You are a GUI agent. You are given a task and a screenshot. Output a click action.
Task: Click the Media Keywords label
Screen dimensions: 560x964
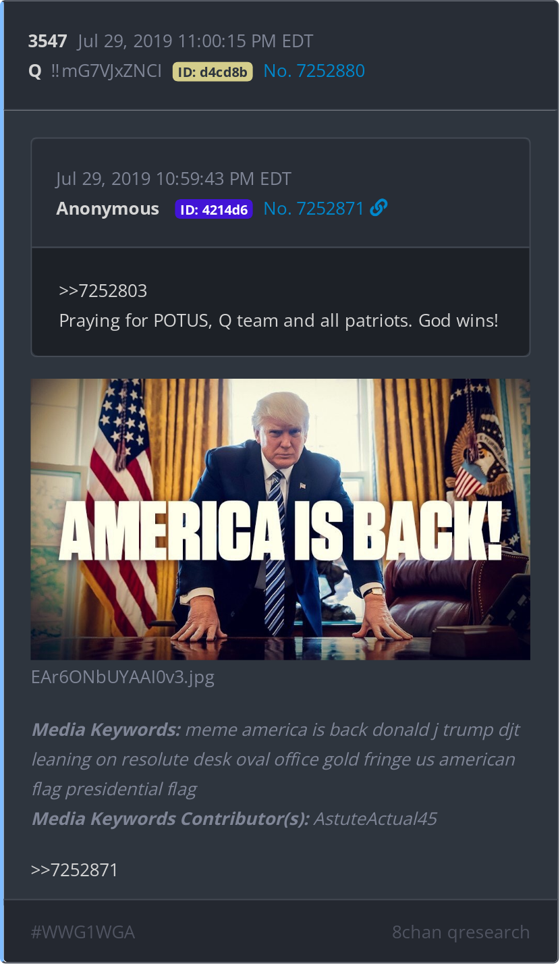click(106, 730)
